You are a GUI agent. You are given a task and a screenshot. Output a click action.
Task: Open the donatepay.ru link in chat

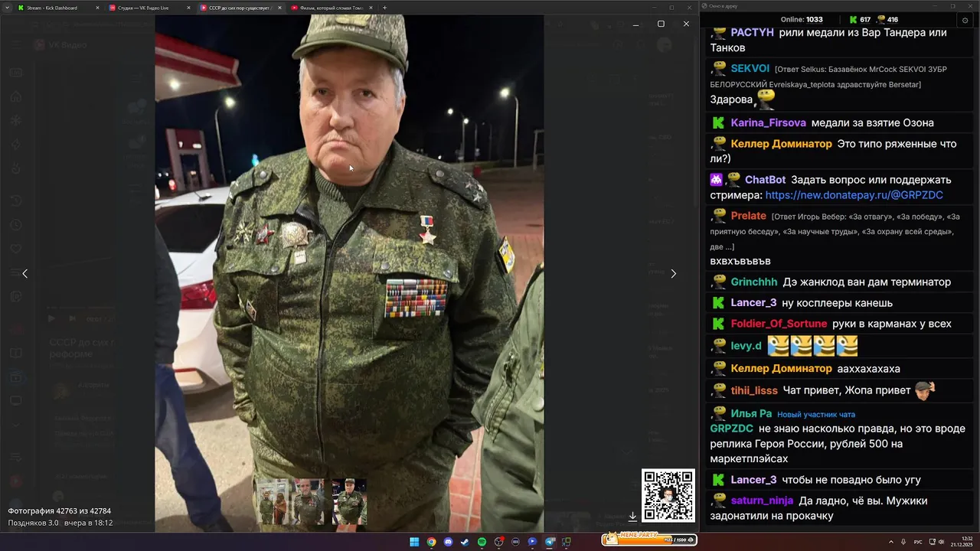pos(854,195)
